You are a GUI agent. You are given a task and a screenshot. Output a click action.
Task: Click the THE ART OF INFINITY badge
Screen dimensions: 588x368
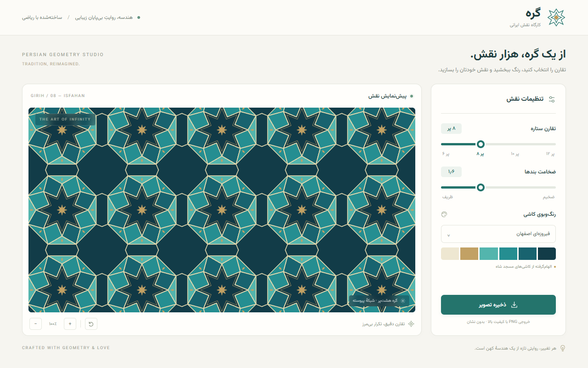click(65, 120)
